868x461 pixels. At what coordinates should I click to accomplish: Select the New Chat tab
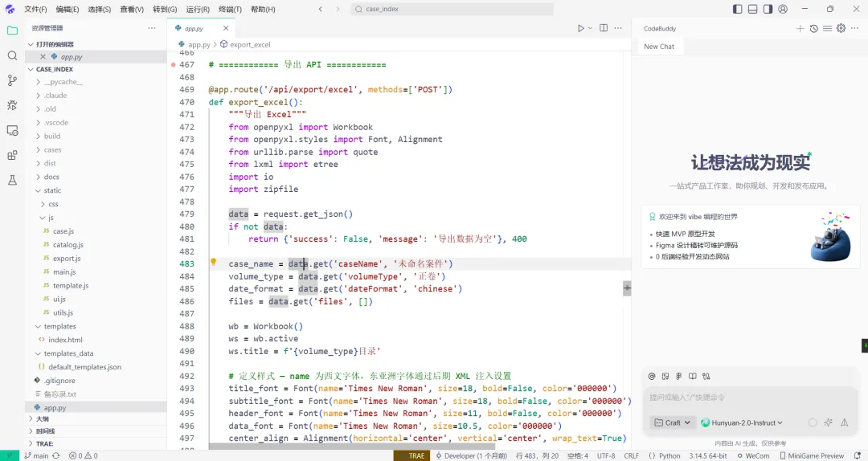click(659, 47)
